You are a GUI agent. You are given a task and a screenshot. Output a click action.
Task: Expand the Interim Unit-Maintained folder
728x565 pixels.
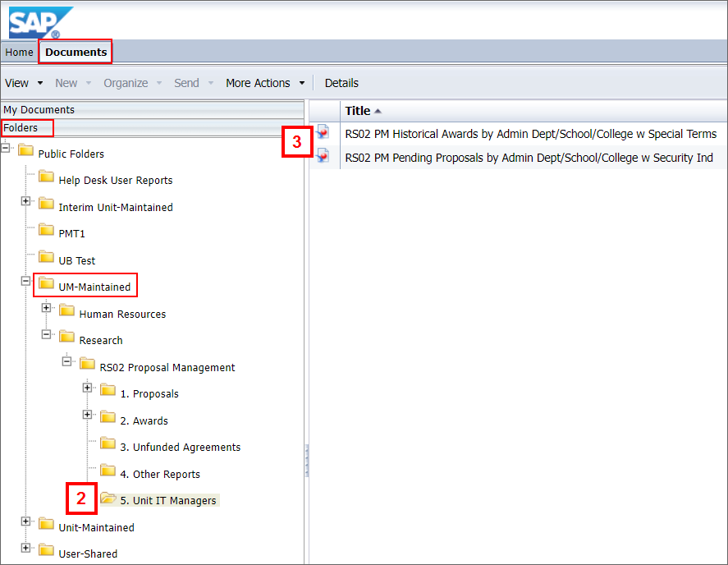[26, 201]
